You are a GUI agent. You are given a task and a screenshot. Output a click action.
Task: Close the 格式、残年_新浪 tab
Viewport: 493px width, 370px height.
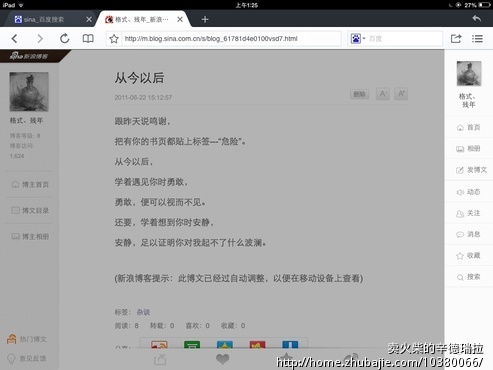tap(180, 19)
